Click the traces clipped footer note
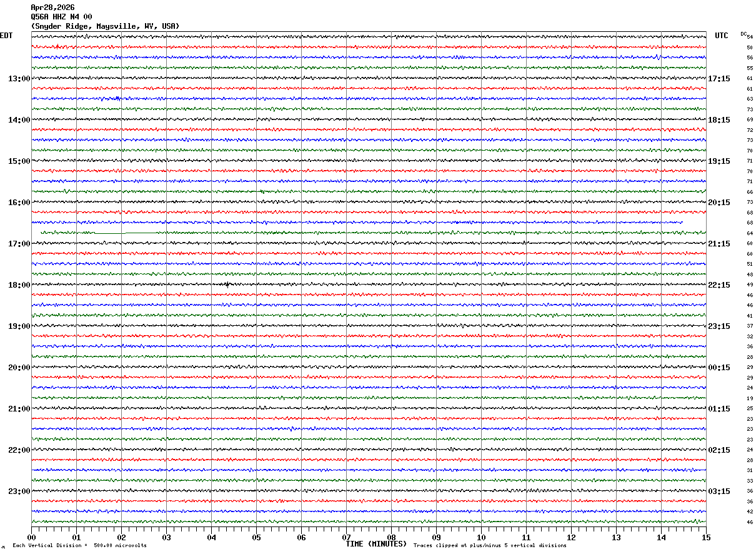This screenshot has height=554, width=756. coord(490,545)
